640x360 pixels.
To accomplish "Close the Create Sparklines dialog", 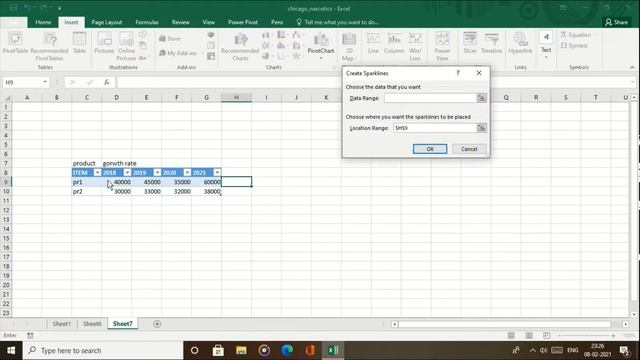I will tap(479, 73).
